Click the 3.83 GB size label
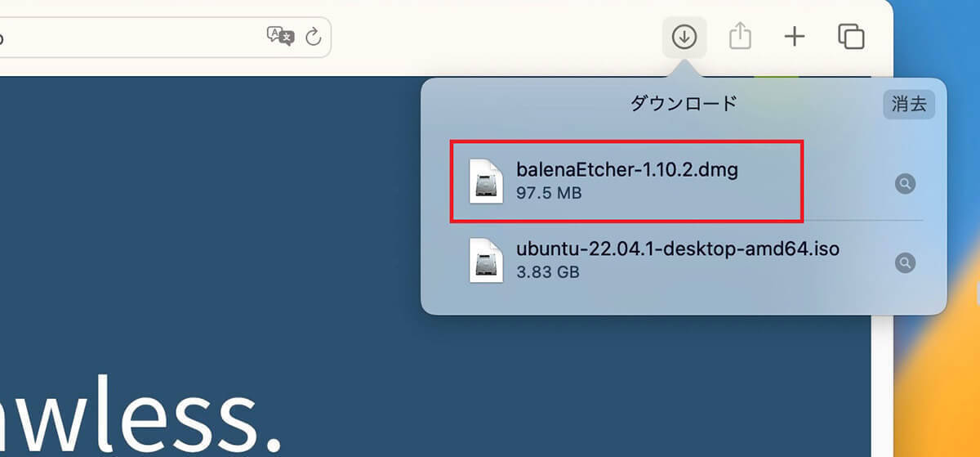The height and width of the screenshot is (457, 980). 548,272
